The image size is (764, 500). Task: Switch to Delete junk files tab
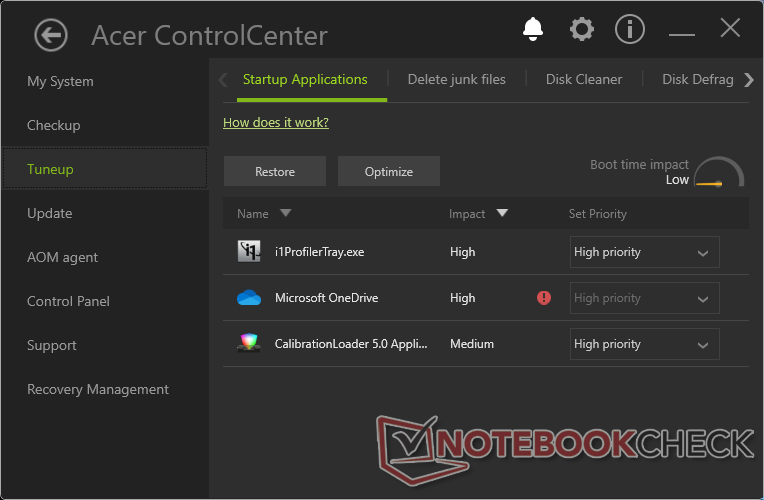(457, 79)
